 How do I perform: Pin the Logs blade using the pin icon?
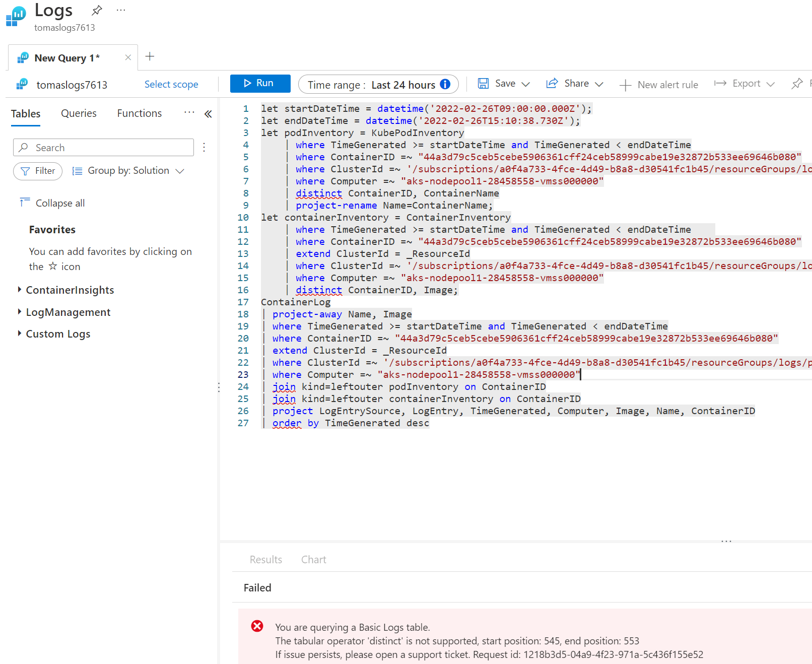[x=97, y=10]
